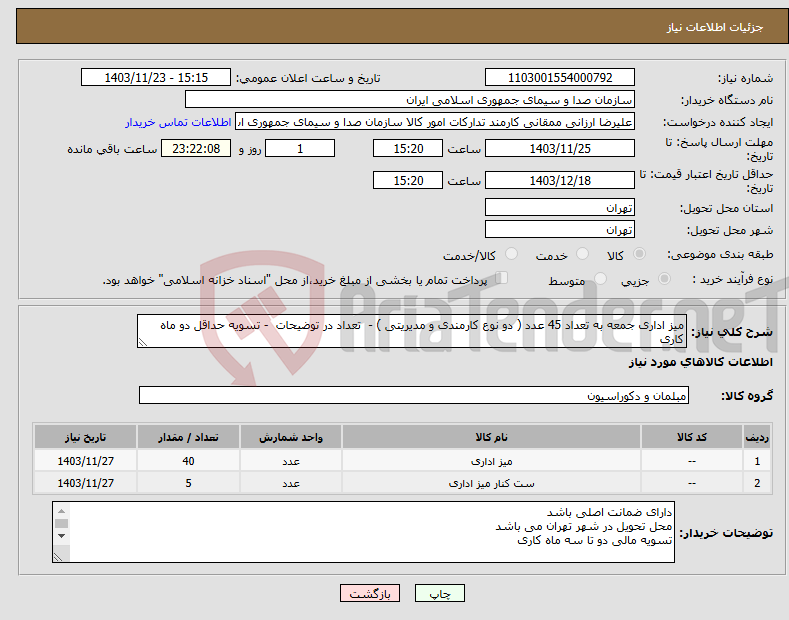The width and height of the screenshot is (789, 620).
Task: Click the delivery province field تهران
Action: coord(560,207)
